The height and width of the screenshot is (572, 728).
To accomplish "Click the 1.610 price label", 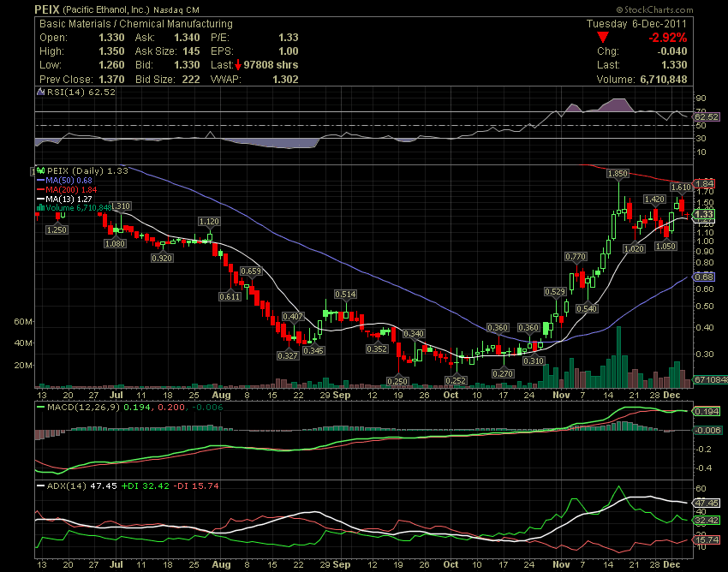I will pos(681,188).
